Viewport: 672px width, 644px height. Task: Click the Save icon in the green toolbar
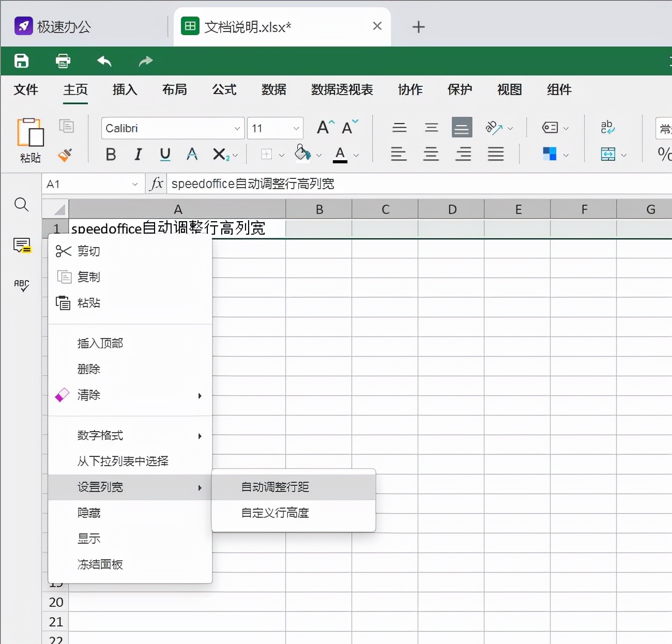click(x=21, y=61)
